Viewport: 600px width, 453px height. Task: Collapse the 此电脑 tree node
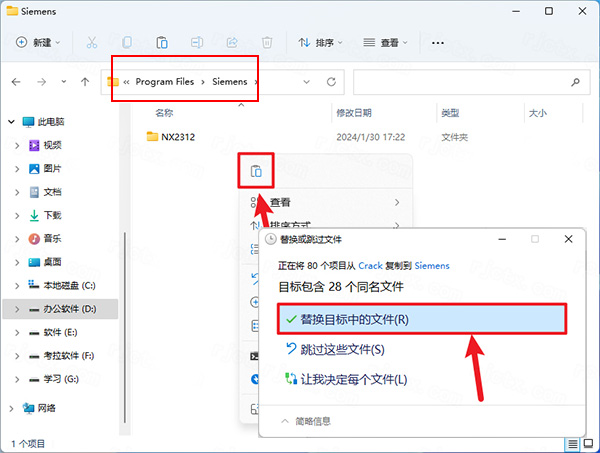click(11, 122)
